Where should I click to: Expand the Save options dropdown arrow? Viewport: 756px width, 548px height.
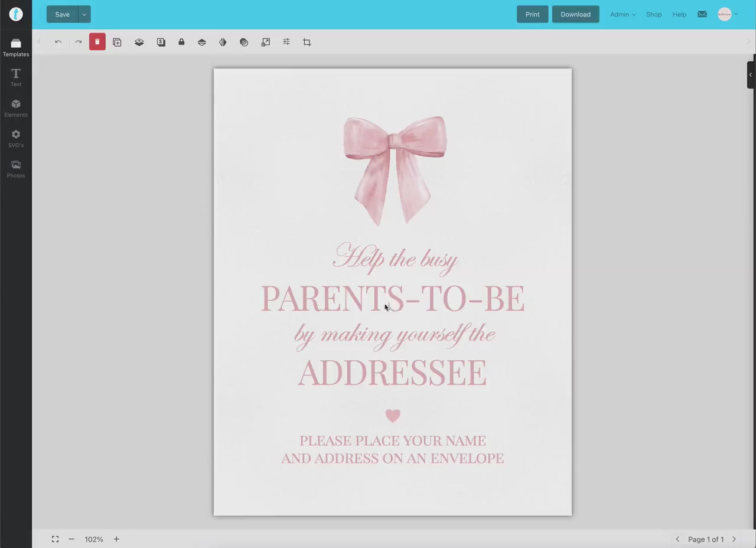tap(84, 15)
